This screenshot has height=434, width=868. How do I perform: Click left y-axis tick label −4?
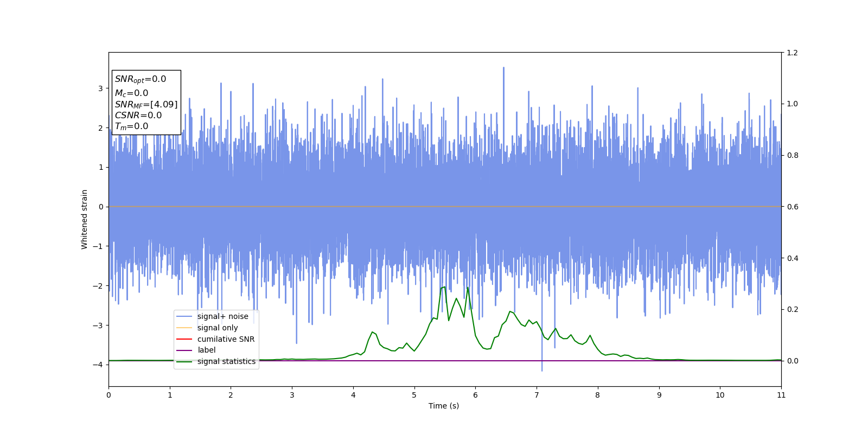point(98,365)
